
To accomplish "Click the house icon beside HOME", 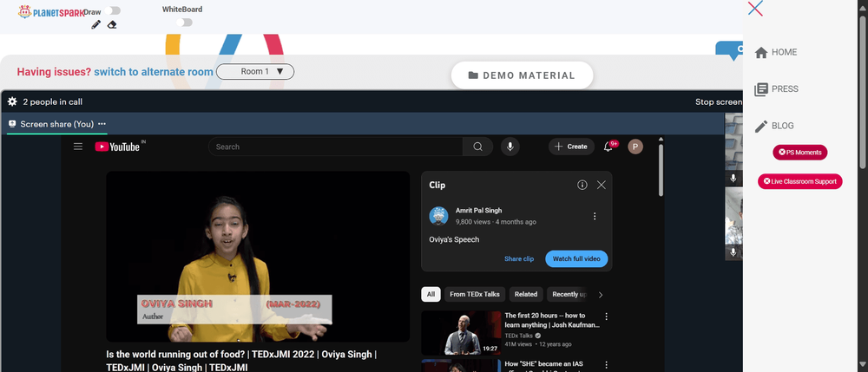I will pos(761,53).
